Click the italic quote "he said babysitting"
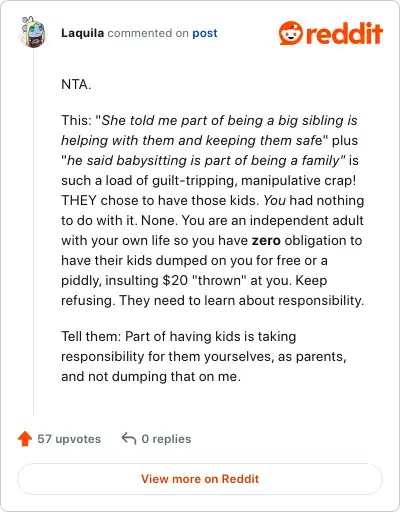 pyautogui.click(x=127, y=160)
